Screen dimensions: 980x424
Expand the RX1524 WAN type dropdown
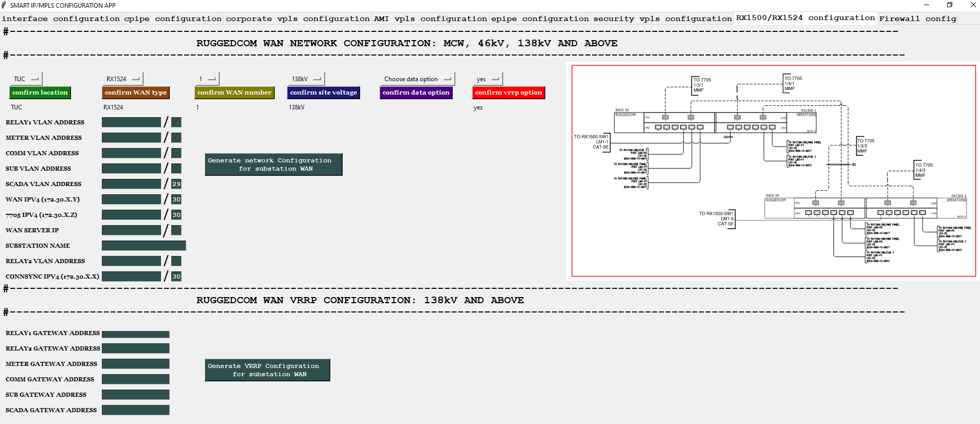[x=123, y=79]
